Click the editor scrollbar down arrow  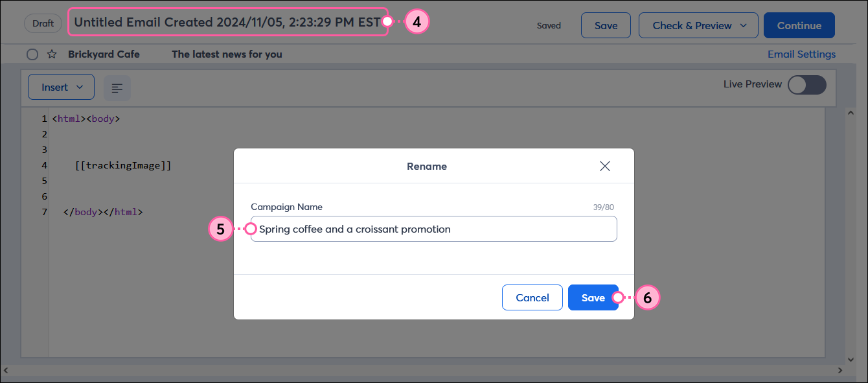pyautogui.click(x=852, y=359)
